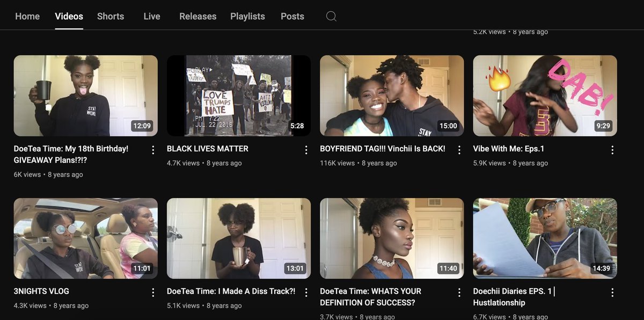Open the Live tab

coord(152,16)
